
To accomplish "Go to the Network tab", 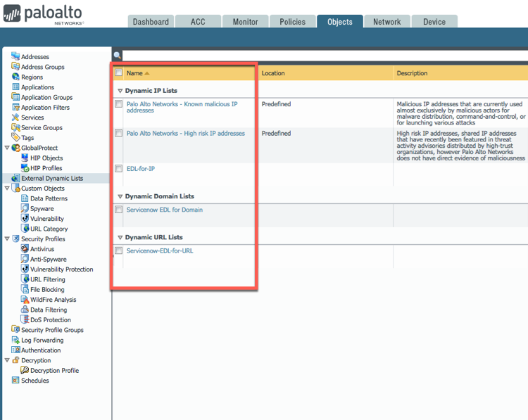I will coord(387,21).
